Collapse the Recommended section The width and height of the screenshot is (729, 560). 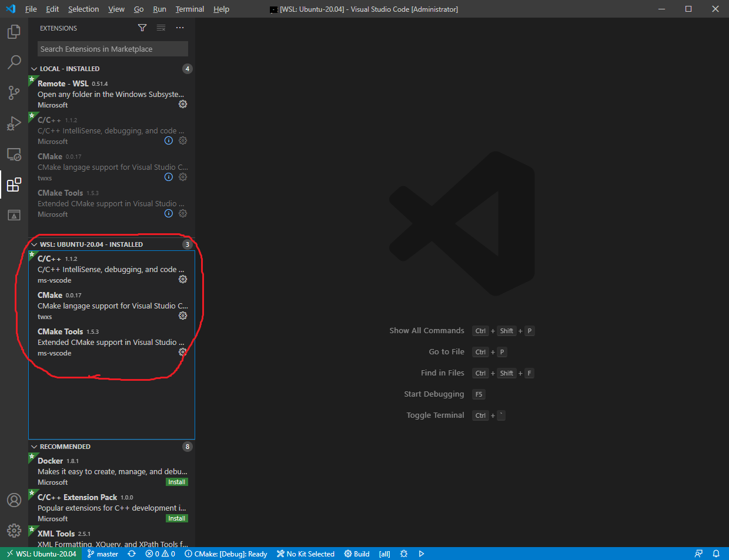[34, 447]
